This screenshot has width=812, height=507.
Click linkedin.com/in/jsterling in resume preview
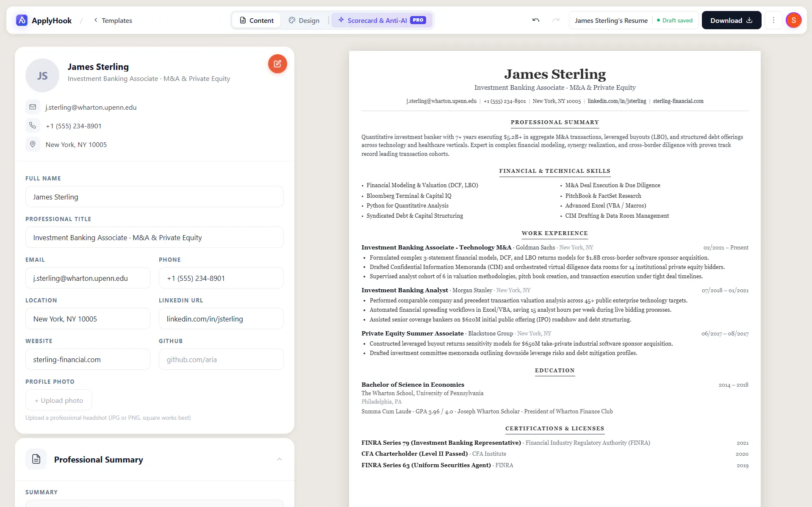(617, 101)
